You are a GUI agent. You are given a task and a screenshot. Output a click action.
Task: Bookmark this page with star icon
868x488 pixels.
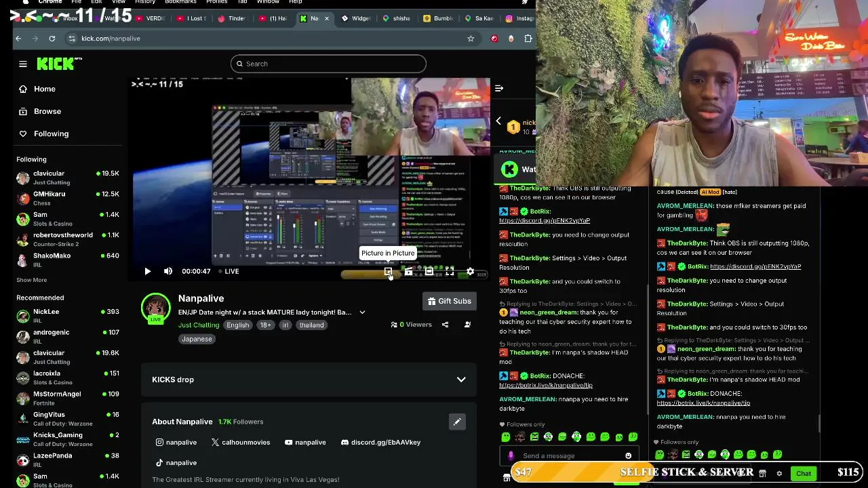[471, 39]
